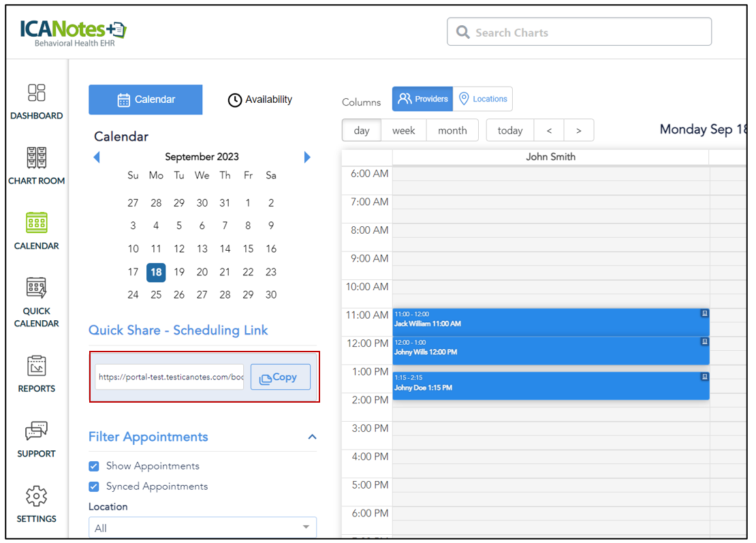Jump to today in calendar
The height and width of the screenshot is (543, 756).
[509, 130]
